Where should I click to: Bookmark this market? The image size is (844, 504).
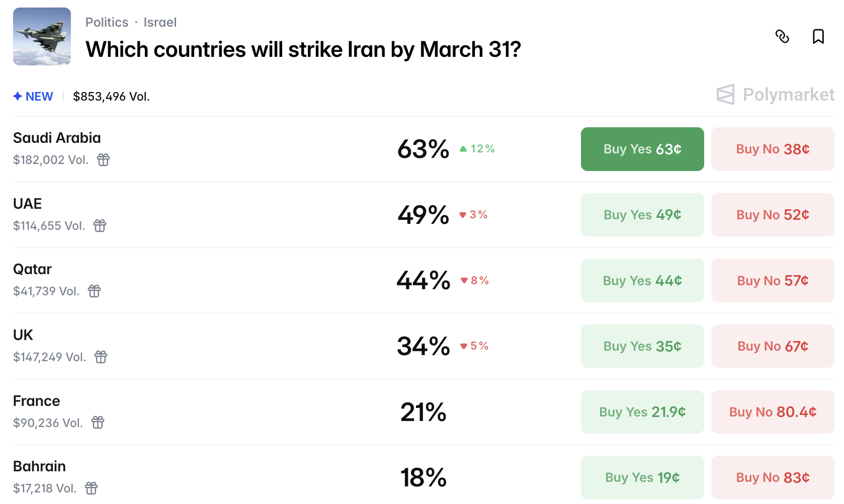pyautogui.click(x=818, y=37)
